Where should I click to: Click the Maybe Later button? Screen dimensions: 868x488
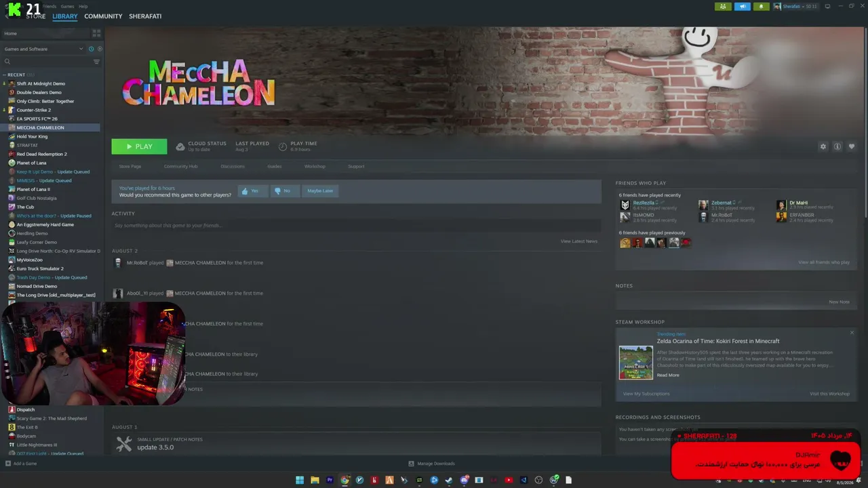(x=320, y=191)
